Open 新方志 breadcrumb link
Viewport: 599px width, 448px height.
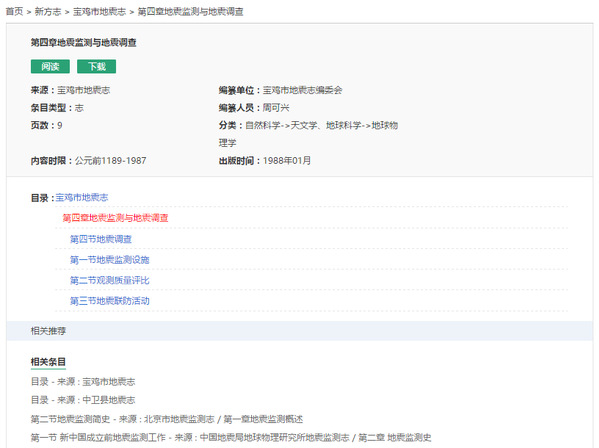(48, 12)
